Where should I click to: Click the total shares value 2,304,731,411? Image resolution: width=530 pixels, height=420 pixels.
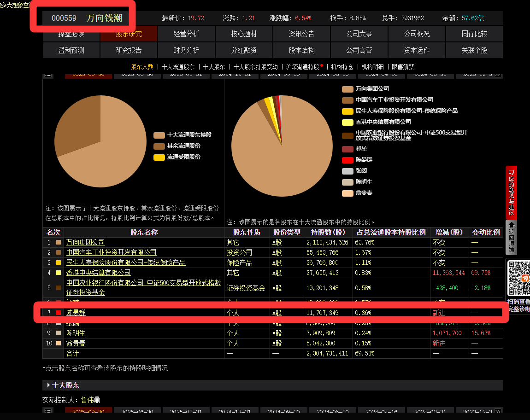pyautogui.click(x=327, y=353)
